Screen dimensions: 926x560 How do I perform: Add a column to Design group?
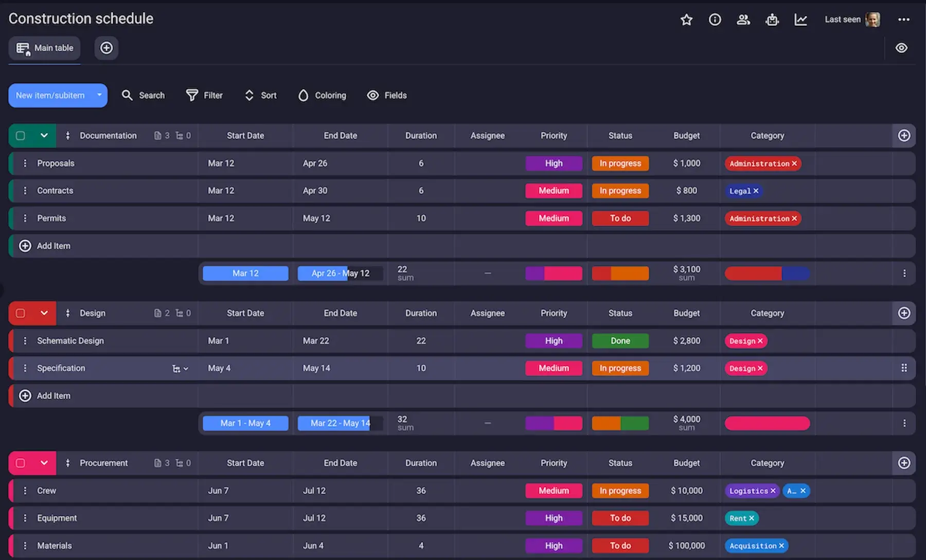click(904, 313)
